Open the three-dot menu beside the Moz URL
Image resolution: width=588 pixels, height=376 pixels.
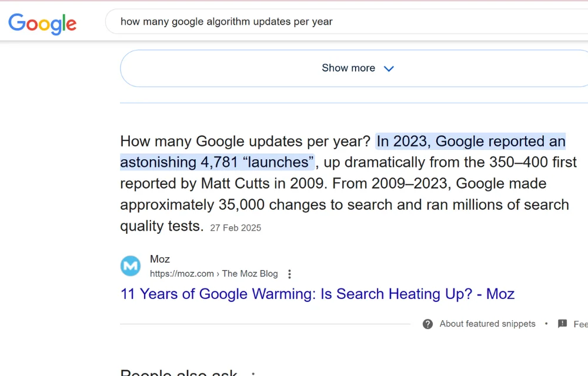(x=289, y=274)
